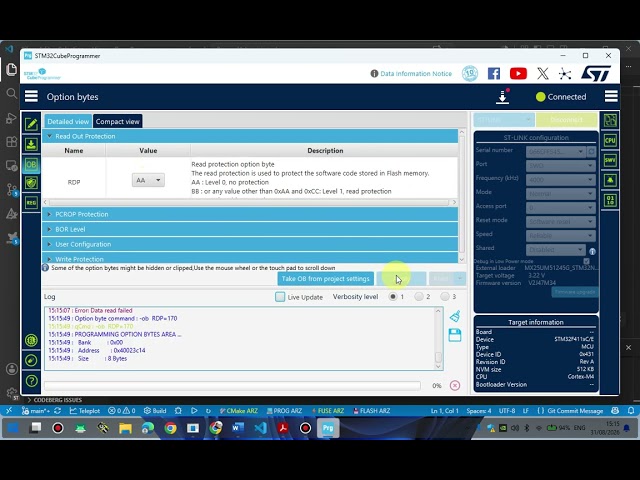640x480 pixels.
Task: Click the Firmware upgrade button
Action: point(574,292)
